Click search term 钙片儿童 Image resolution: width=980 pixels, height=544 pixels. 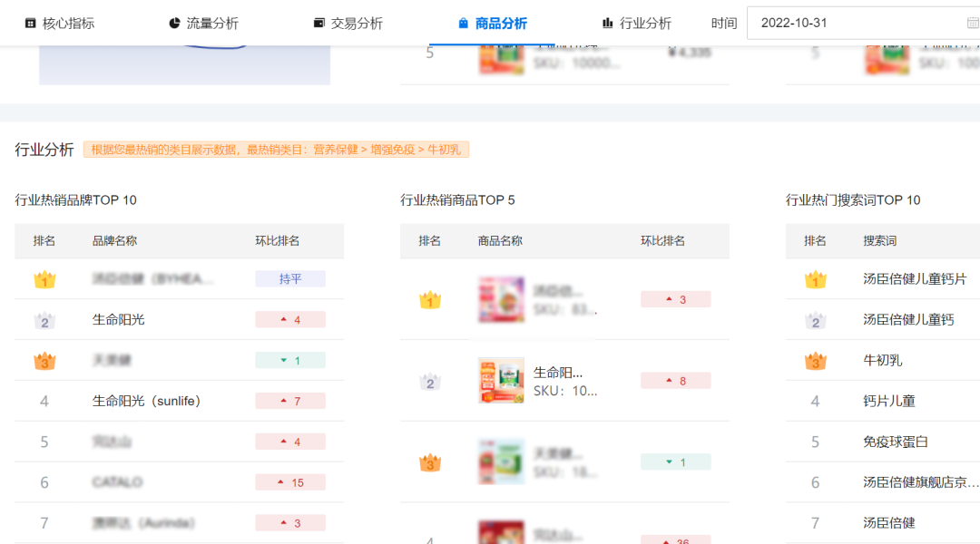[x=888, y=401]
